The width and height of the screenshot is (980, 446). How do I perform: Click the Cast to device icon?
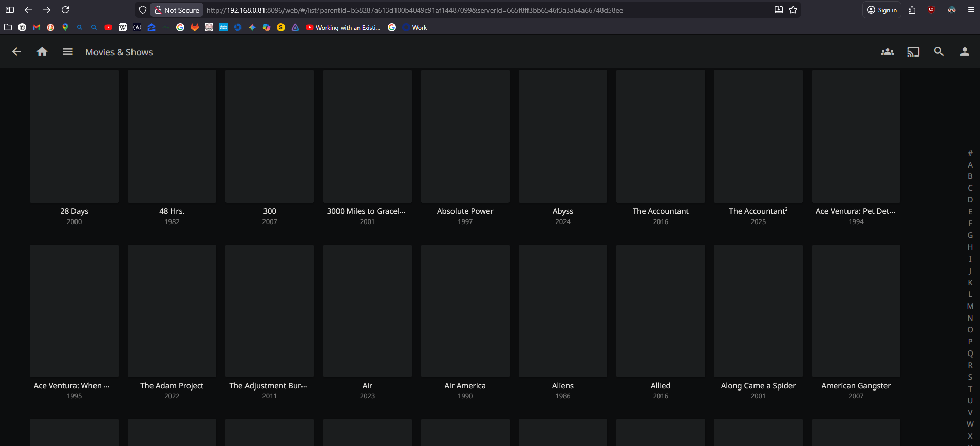(913, 52)
